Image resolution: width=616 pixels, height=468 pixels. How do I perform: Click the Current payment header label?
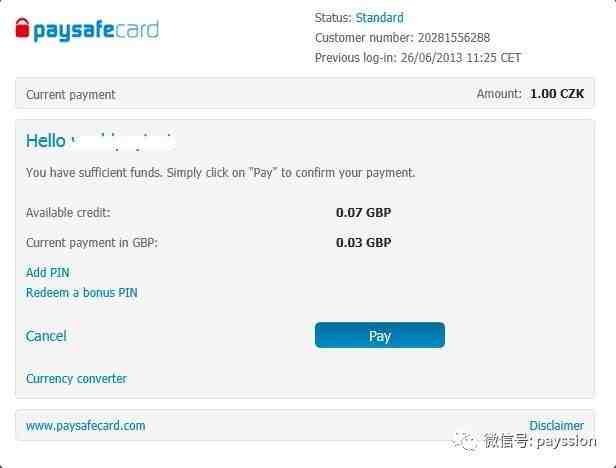click(x=70, y=95)
